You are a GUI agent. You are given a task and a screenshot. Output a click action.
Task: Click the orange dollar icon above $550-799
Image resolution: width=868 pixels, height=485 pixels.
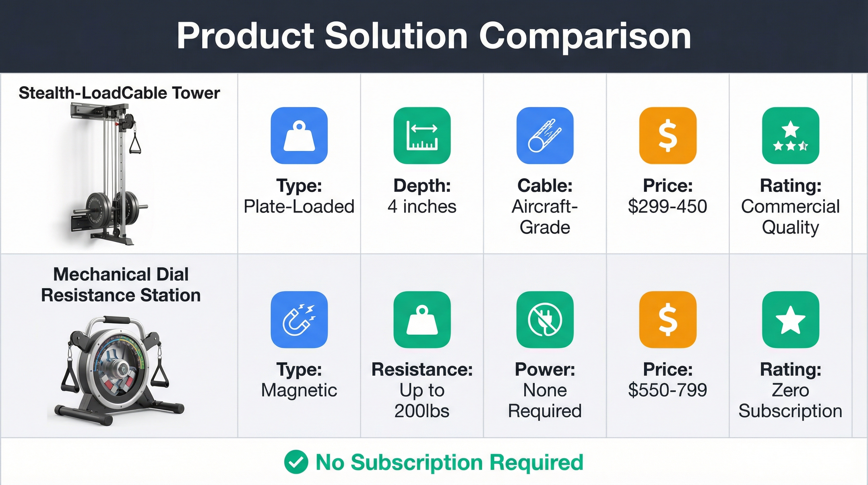(667, 320)
